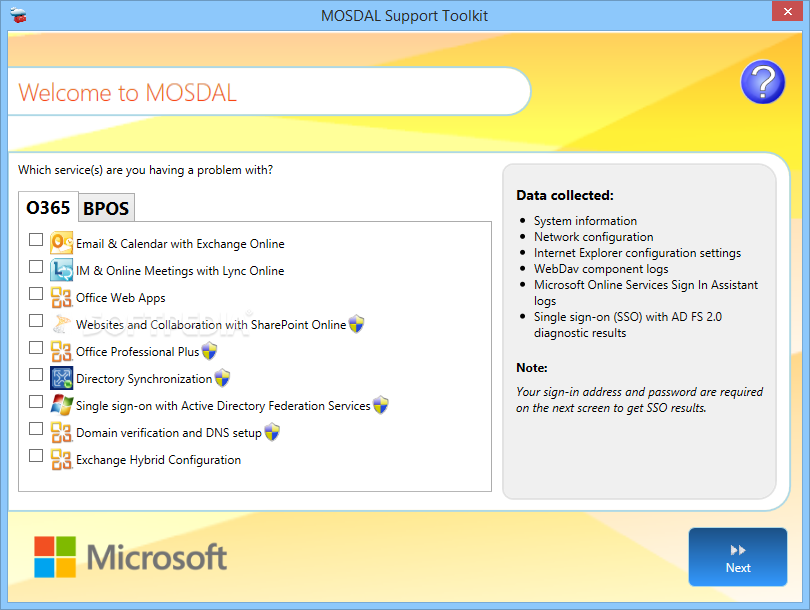The image size is (810, 610).
Task: Click the 'Office Web Apps' label text
Action: [121, 298]
